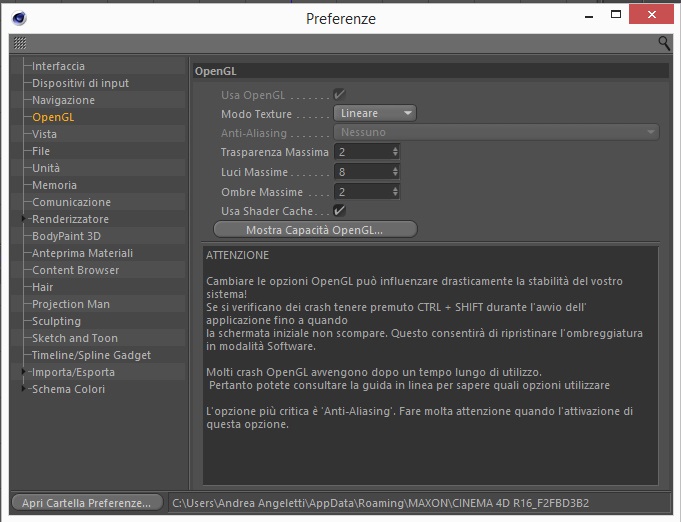Image resolution: width=681 pixels, height=522 pixels.
Task: Click Mostra Capacità OpenGL button
Action: coord(315,230)
